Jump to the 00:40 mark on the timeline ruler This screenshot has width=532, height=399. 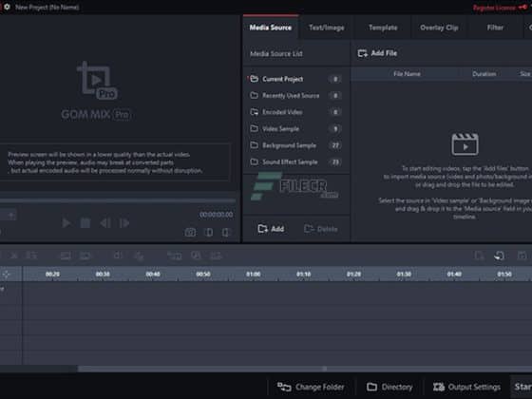click(153, 275)
